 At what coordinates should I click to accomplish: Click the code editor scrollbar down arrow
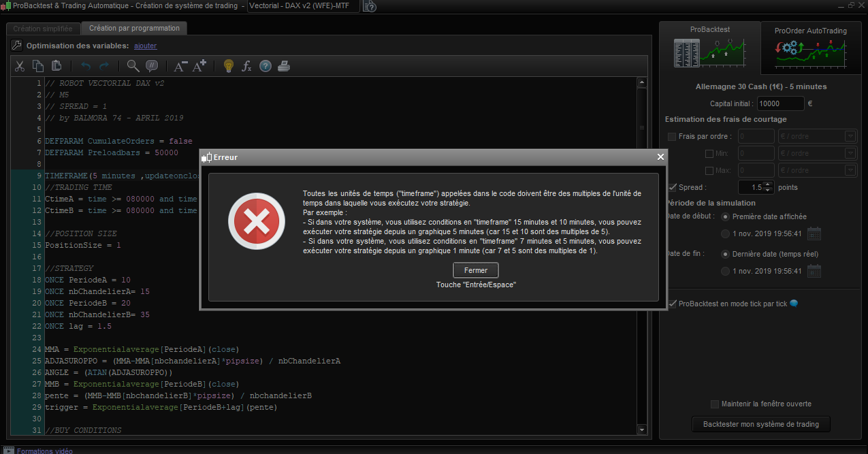[x=641, y=429]
